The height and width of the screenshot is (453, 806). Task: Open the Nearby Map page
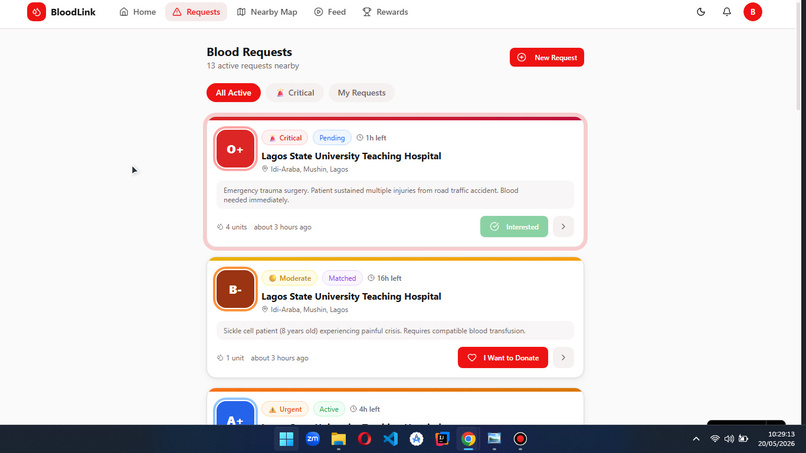click(x=267, y=12)
